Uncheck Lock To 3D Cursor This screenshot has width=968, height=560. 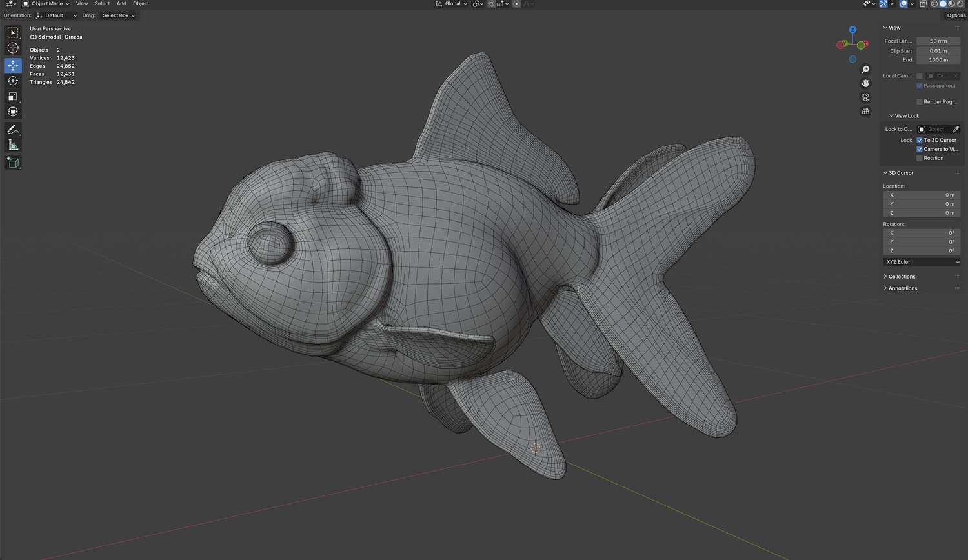pyautogui.click(x=920, y=140)
